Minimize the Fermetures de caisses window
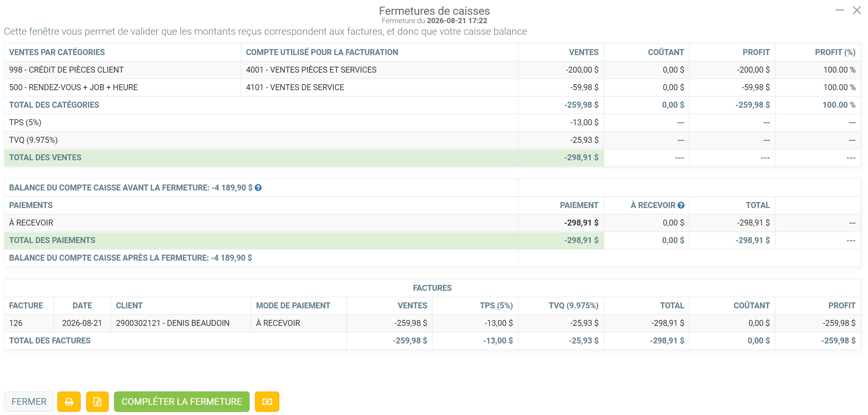This screenshot has height=415, width=868. click(x=840, y=10)
